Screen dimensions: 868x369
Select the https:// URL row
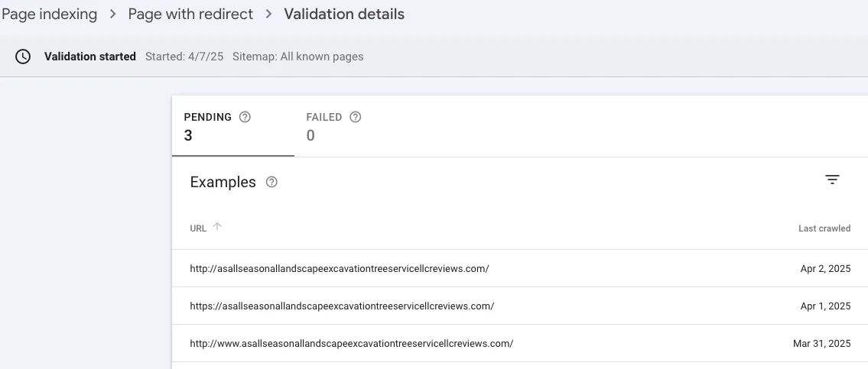click(342, 306)
